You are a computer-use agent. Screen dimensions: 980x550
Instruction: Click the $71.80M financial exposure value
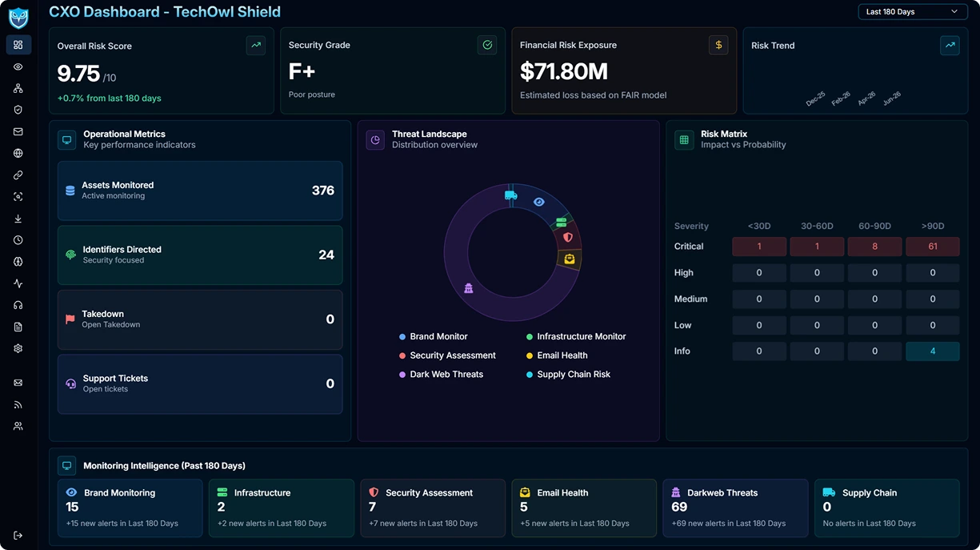564,72
